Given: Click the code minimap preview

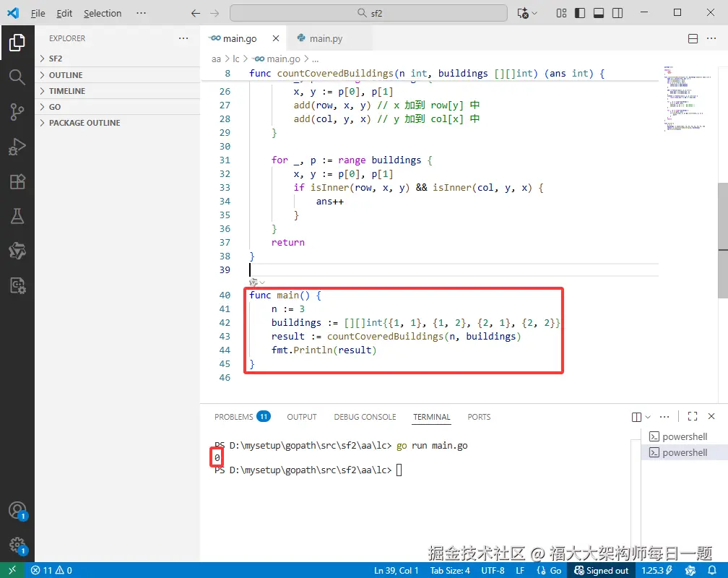Looking at the screenshot, I should click(x=687, y=99).
